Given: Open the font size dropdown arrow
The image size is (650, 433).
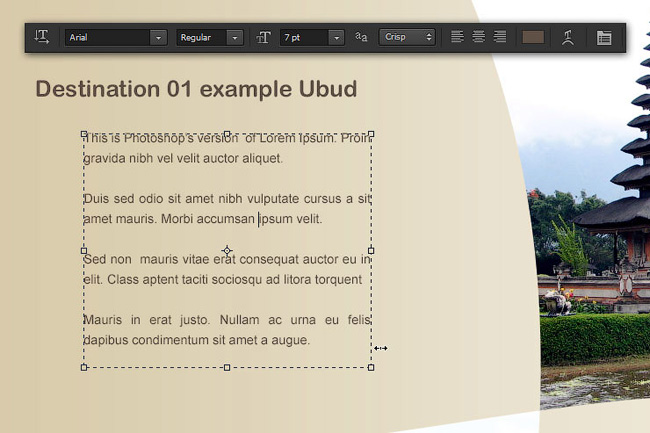Looking at the screenshot, I should pyautogui.click(x=337, y=37).
